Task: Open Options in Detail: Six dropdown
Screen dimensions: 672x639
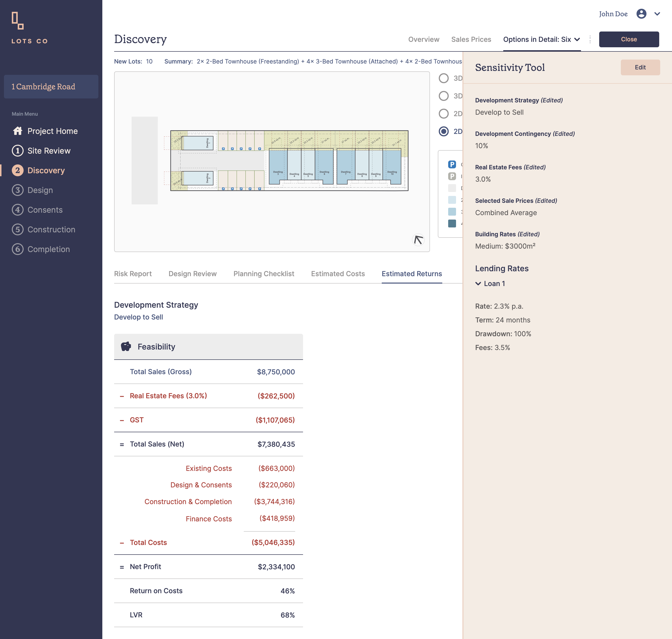Action: 541,40
